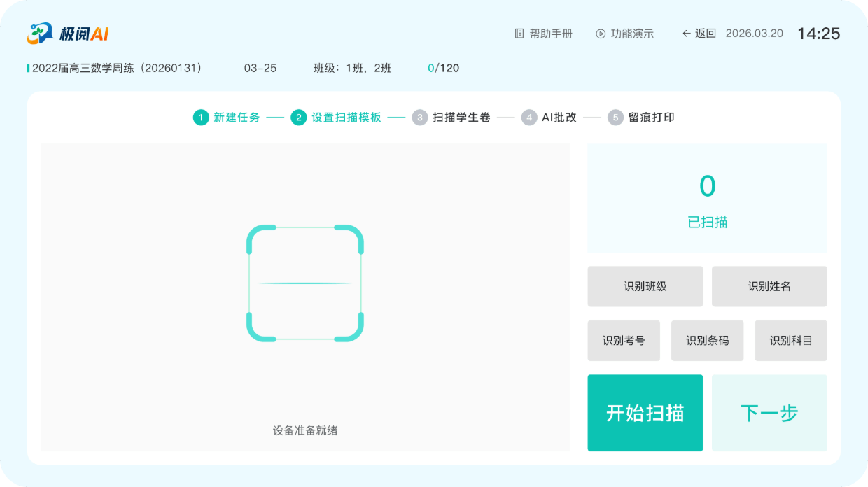The image size is (868, 487).
Task: Go to step 4 AI批改
Action: tap(549, 118)
